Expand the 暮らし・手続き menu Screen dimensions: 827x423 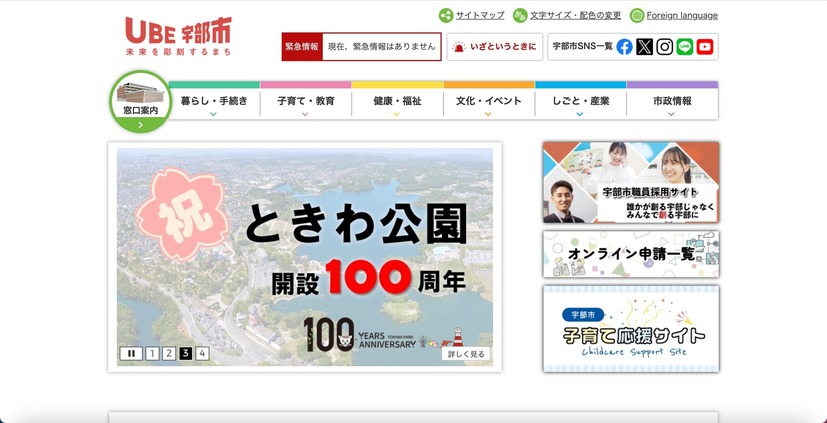(214, 102)
